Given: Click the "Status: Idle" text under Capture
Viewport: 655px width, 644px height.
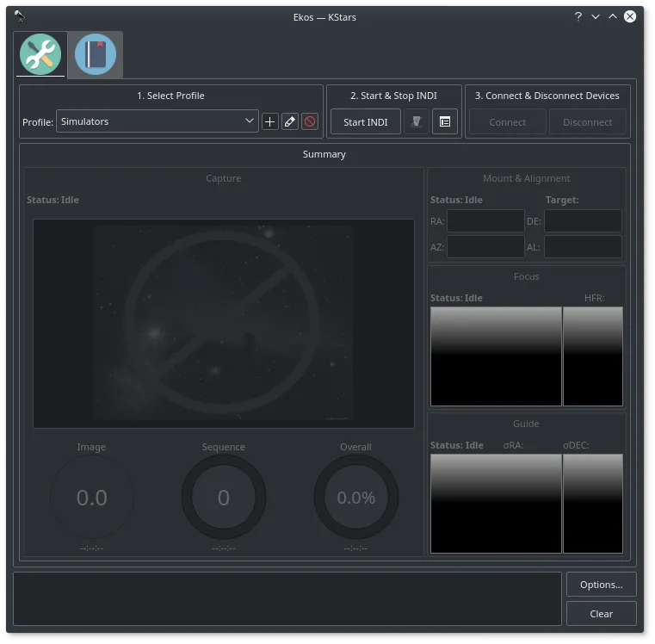Looking at the screenshot, I should coord(53,200).
